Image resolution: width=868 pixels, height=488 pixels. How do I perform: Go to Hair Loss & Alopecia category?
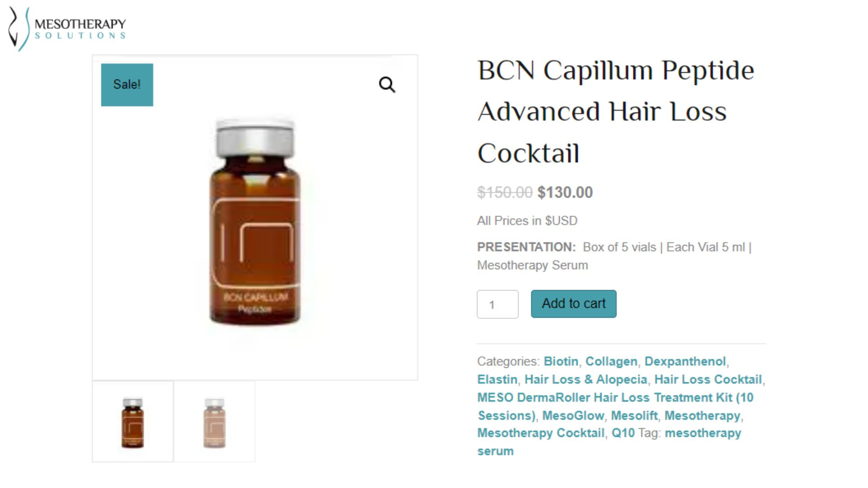[586, 380]
